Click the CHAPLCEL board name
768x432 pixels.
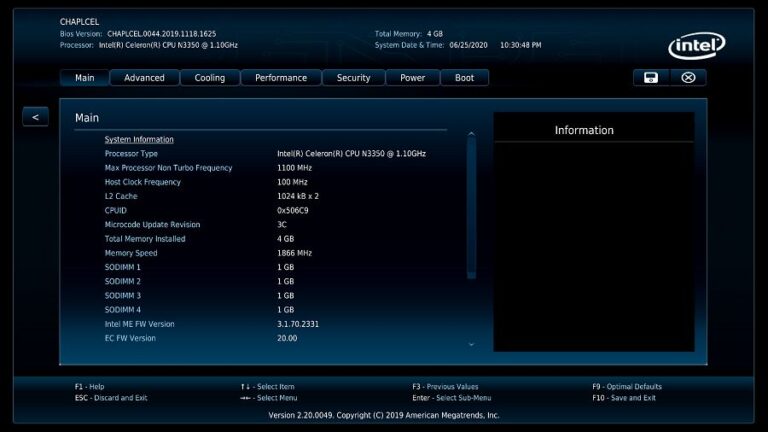coord(79,22)
